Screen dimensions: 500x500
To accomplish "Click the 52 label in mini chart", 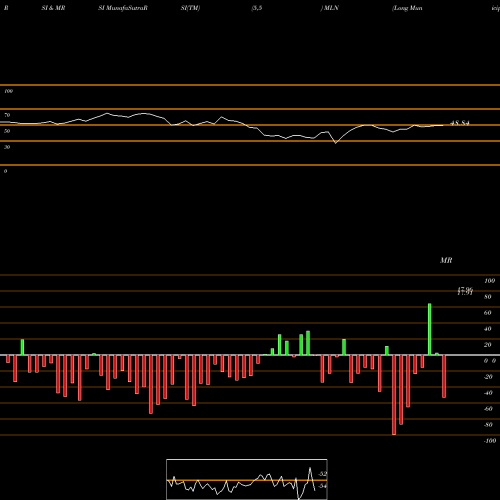I will point(323,474).
